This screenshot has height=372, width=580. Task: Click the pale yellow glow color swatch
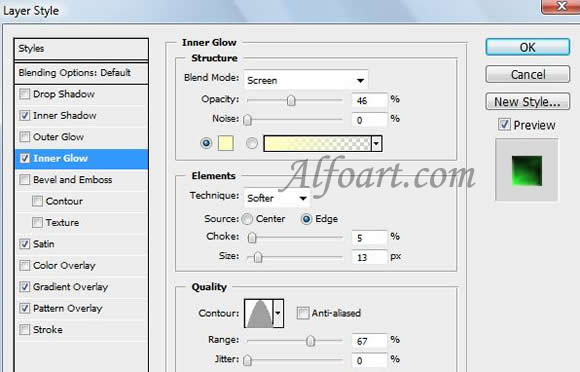pyautogui.click(x=226, y=143)
